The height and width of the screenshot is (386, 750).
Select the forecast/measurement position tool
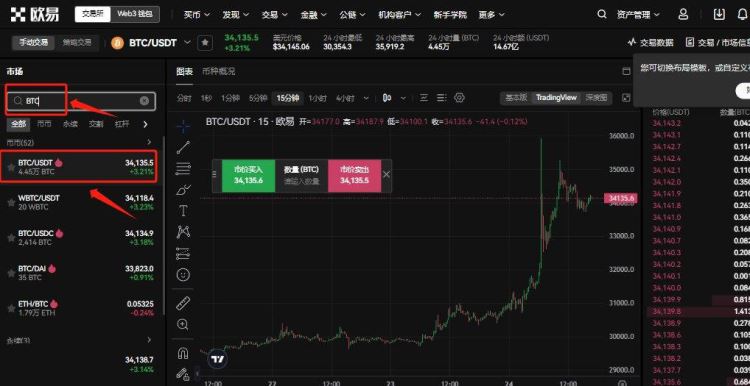[x=183, y=253]
